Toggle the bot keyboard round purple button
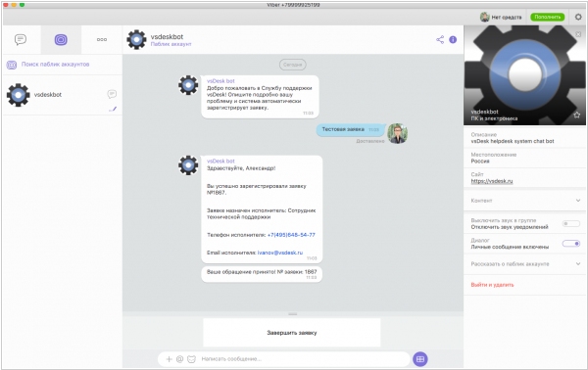The image size is (588, 370). [420, 359]
